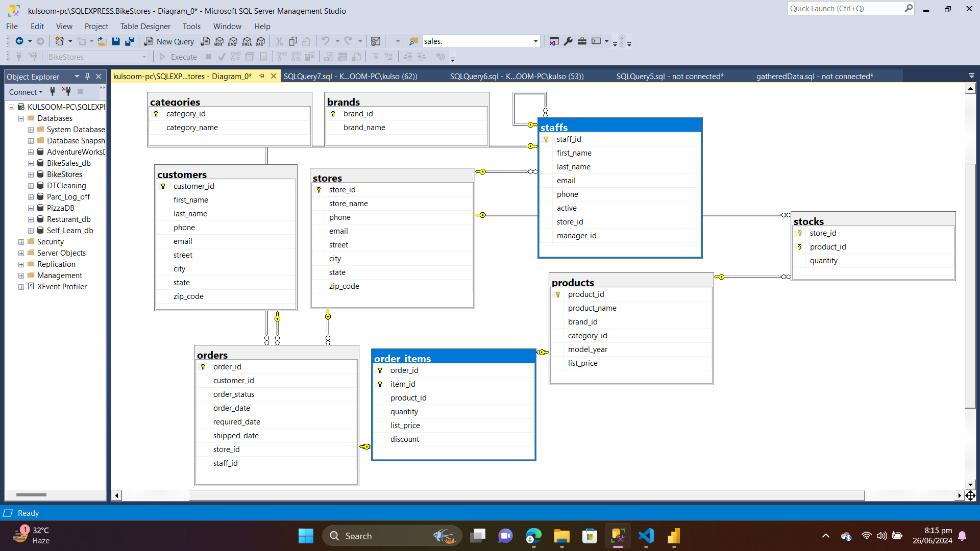980x551 pixels.
Task: Click the DMX query icon
Action: [x=233, y=41]
